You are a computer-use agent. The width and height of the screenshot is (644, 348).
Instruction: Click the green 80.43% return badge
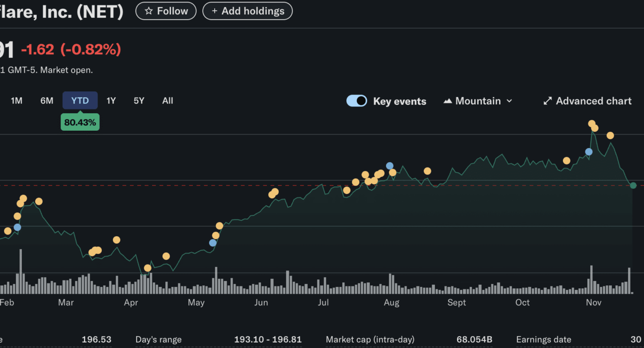coord(80,122)
